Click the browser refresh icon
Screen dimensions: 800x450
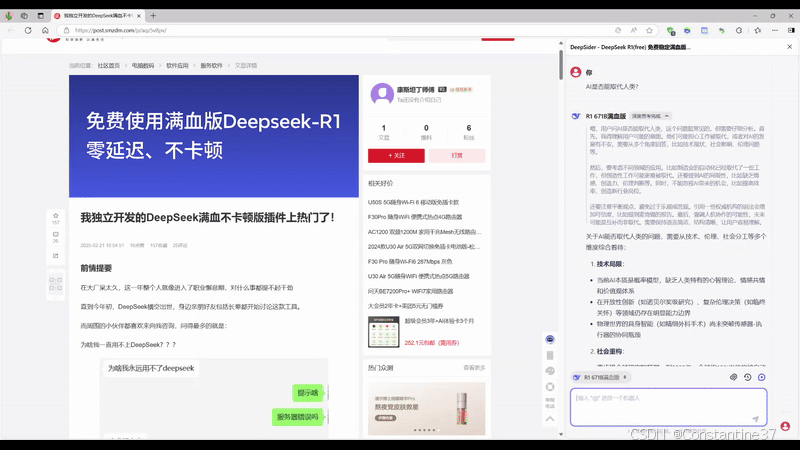point(28,30)
